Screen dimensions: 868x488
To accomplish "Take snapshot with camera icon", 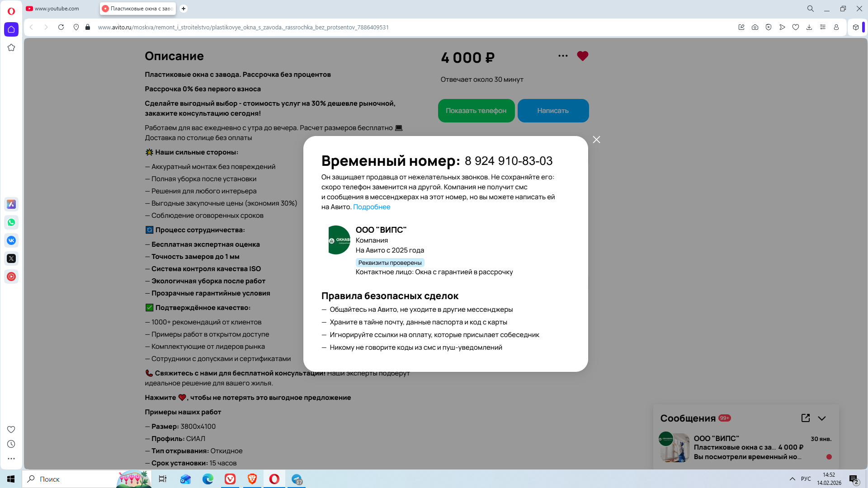I will [x=755, y=27].
